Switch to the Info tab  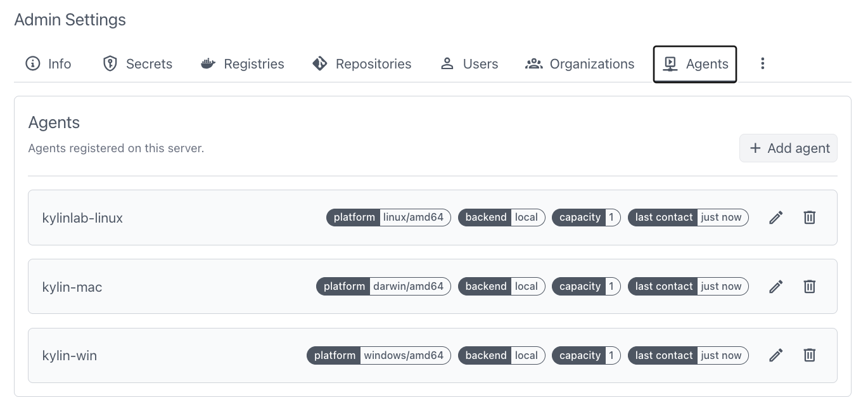click(x=48, y=64)
